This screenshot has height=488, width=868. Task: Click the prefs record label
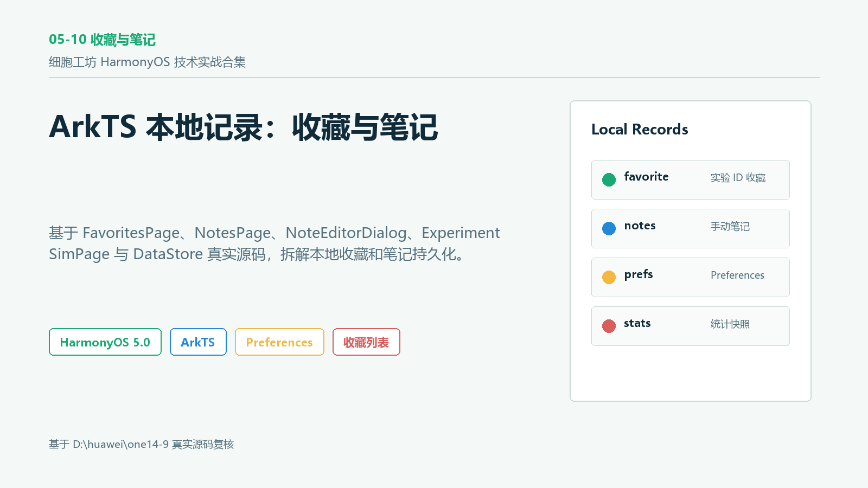coord(639,275)
